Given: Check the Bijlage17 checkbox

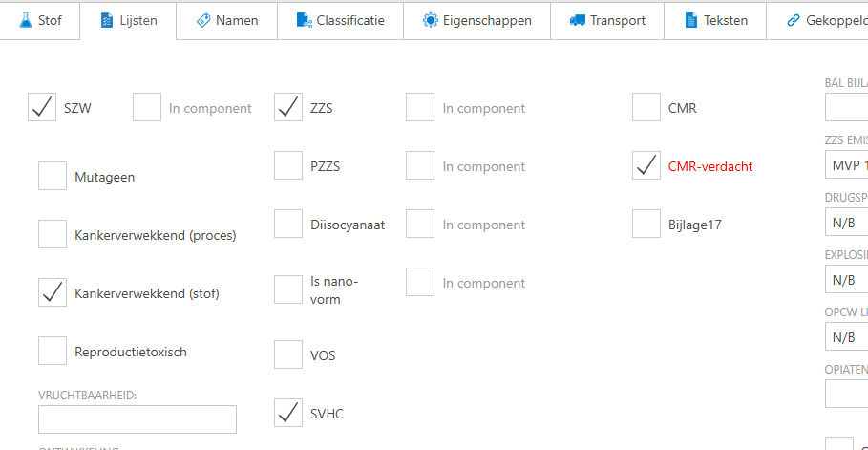Looking at the screenshot, I should tap(646, 225).
